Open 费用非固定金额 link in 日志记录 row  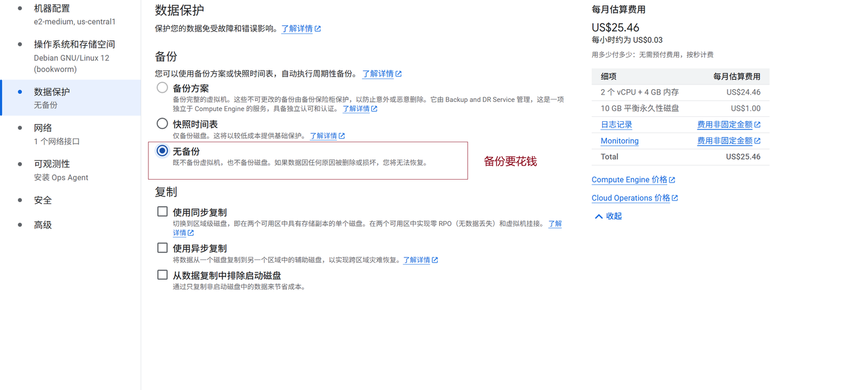[725, 125]
